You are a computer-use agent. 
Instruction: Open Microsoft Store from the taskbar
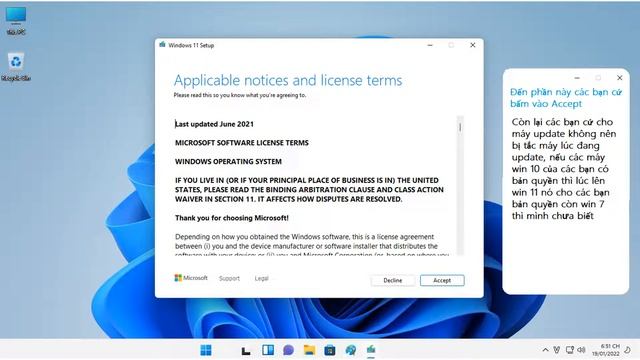pyautogui.click(x=330, y=350)
